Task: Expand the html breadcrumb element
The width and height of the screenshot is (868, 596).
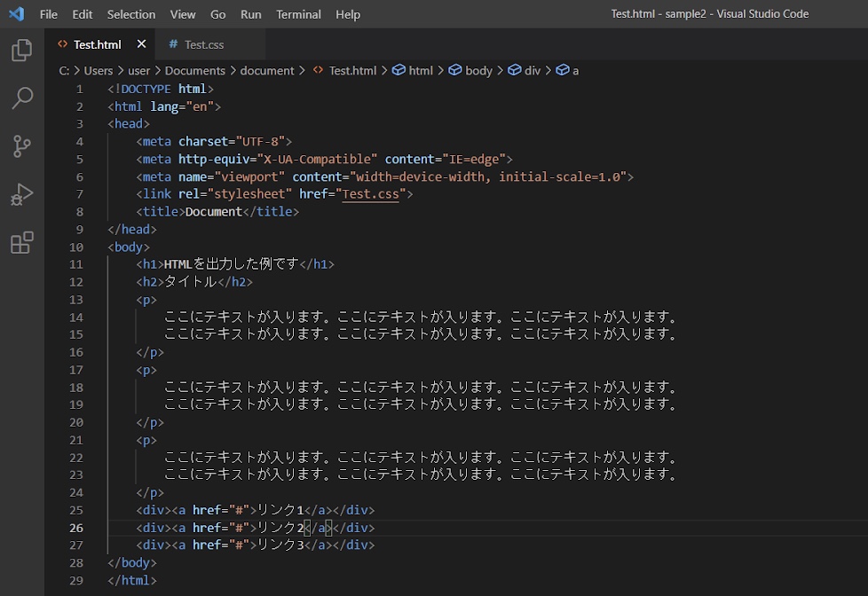Action: 421,70
